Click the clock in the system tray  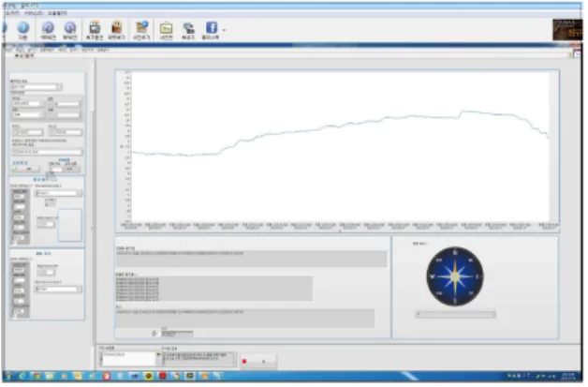point(569,376)
